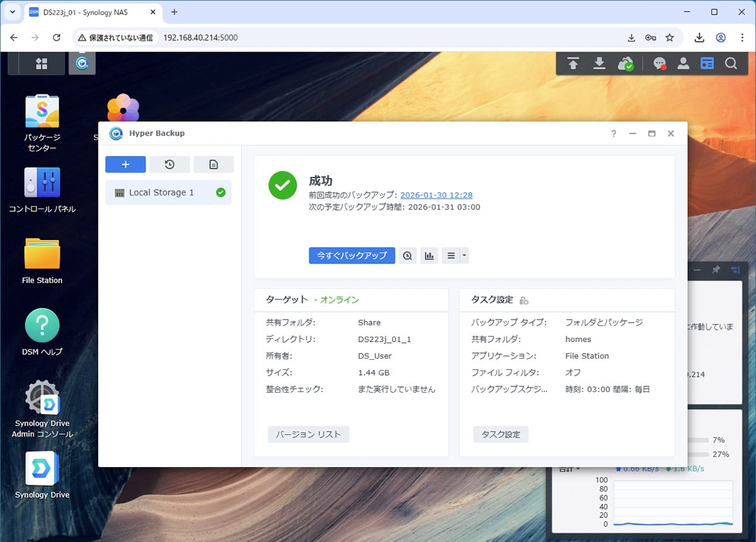The height and width of the screenshot is (542, 756).
Task: Click the restore history clock icon
Action: [x=169, y=164]
